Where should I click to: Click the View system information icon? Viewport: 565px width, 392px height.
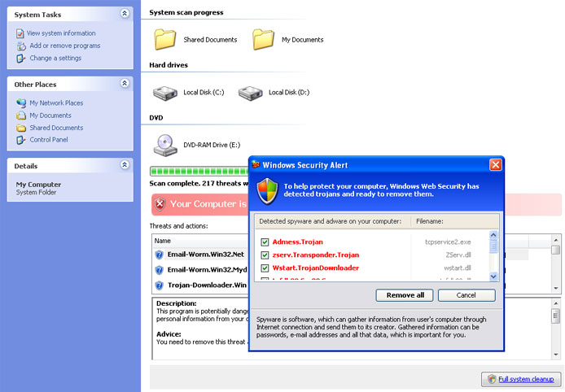click(20, 33)
